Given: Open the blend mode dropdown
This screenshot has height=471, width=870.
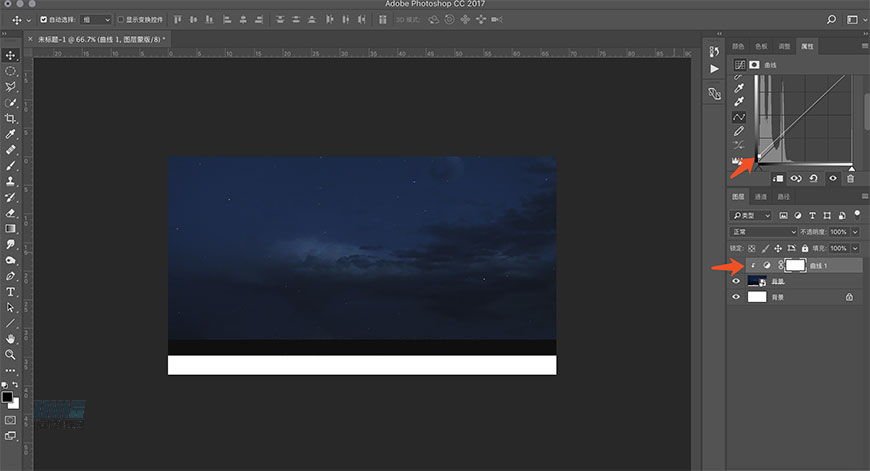Looking at the screenshot, I should [763, 232].
